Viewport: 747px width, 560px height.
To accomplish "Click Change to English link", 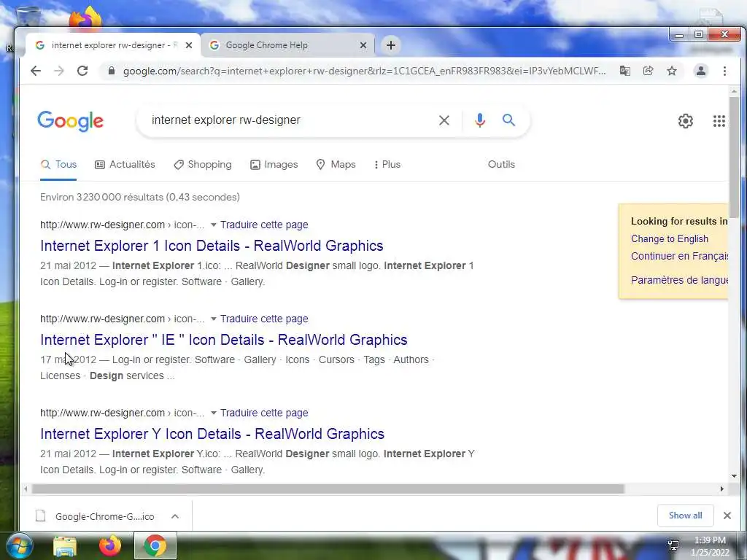I will 670,239.
